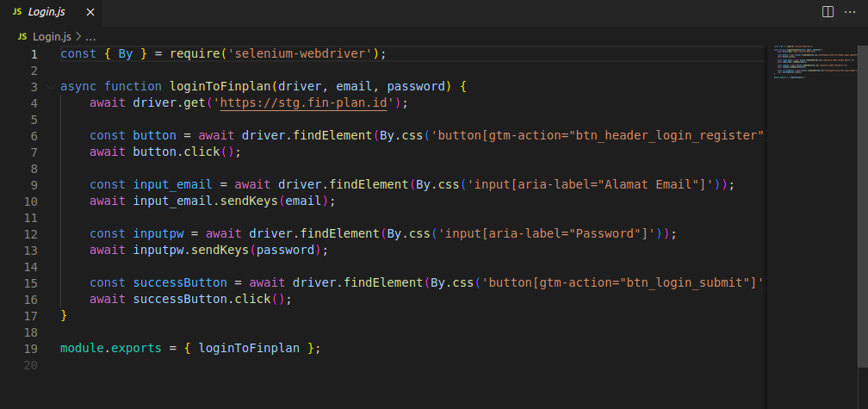Click the Split Editor icon
Viewport: 868px width, 409px height.
tap(828, 12)
